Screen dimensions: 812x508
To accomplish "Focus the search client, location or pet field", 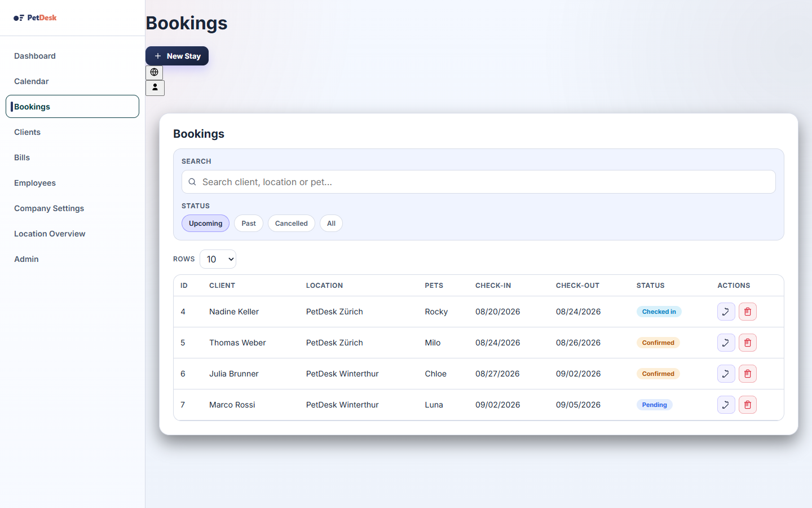I will (x=478, y=182).
